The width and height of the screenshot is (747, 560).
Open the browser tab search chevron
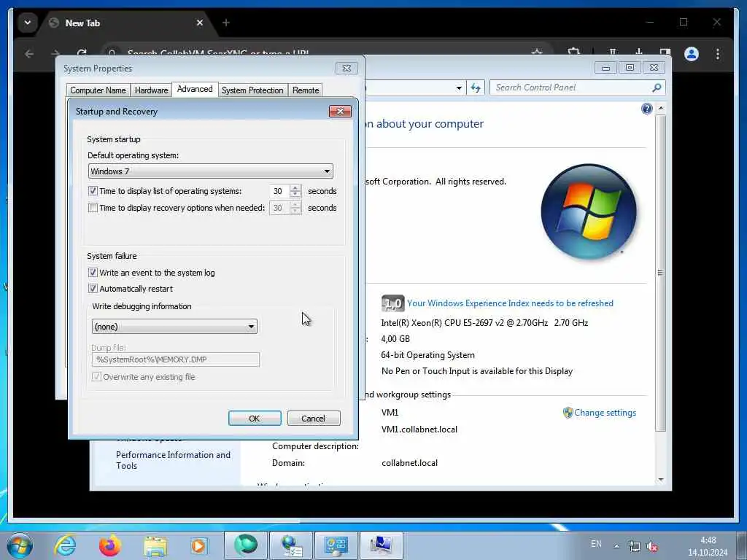[28, 23]
